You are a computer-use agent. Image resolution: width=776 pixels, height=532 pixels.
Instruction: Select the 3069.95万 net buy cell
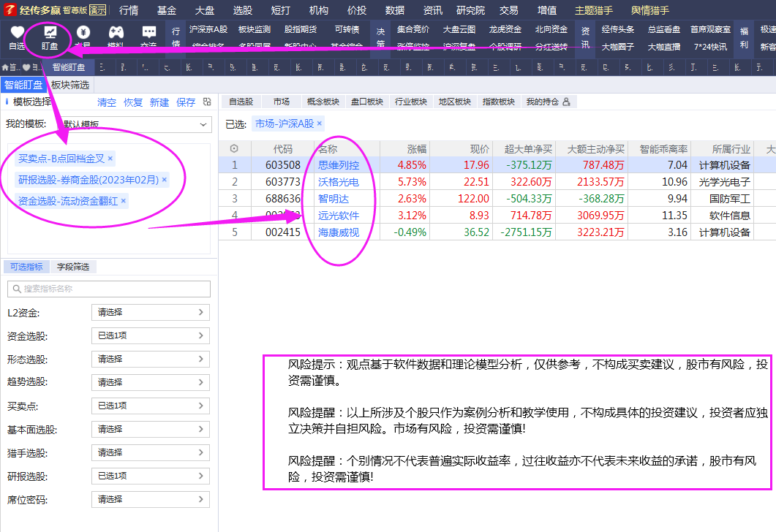pyautogui.click(x=592, y=216)
